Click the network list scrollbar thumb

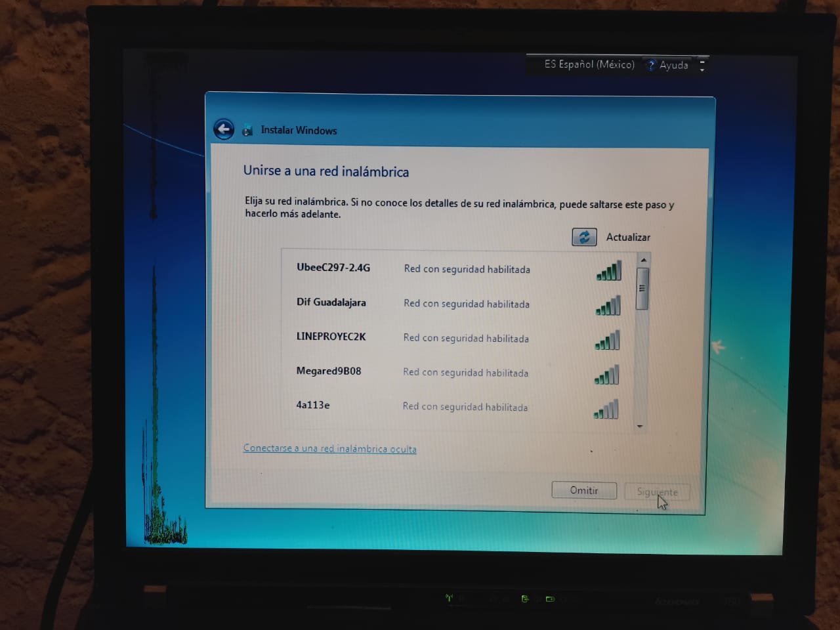642,288
